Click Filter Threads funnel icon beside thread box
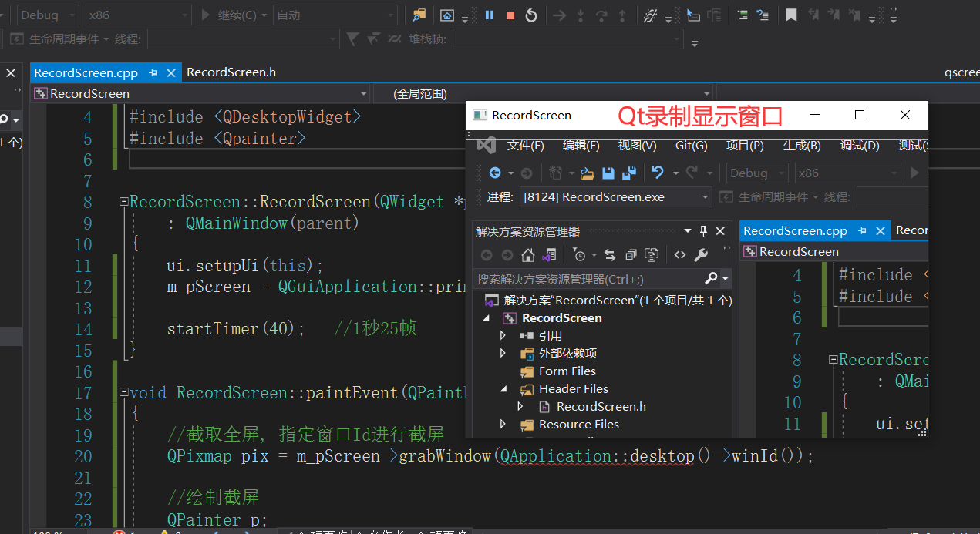 [x=352, y=39]
